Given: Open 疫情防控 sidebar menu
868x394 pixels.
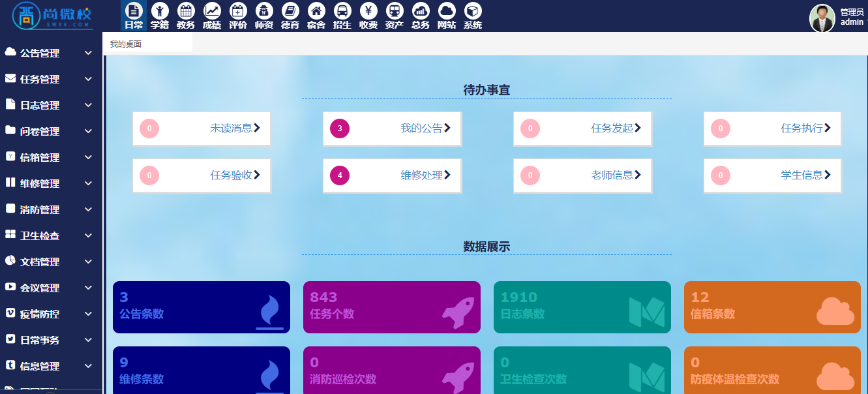Looking at the screenshot, I should (51, 314).
